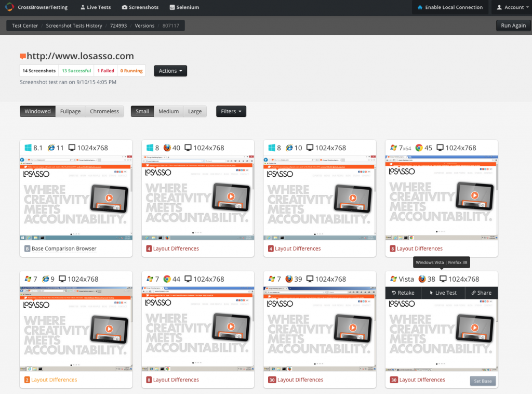Click Retake on Vista Firefox 38 card
532x394 pixels.
pyautogui.click(x=403, y=293)
